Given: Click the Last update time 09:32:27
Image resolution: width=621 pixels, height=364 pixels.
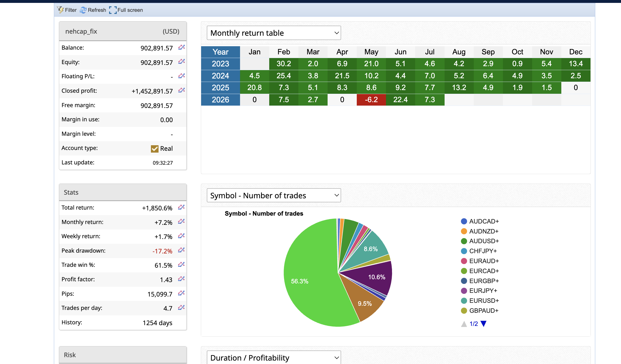Looking at the screenshot, I should click(x=163, y=163).
